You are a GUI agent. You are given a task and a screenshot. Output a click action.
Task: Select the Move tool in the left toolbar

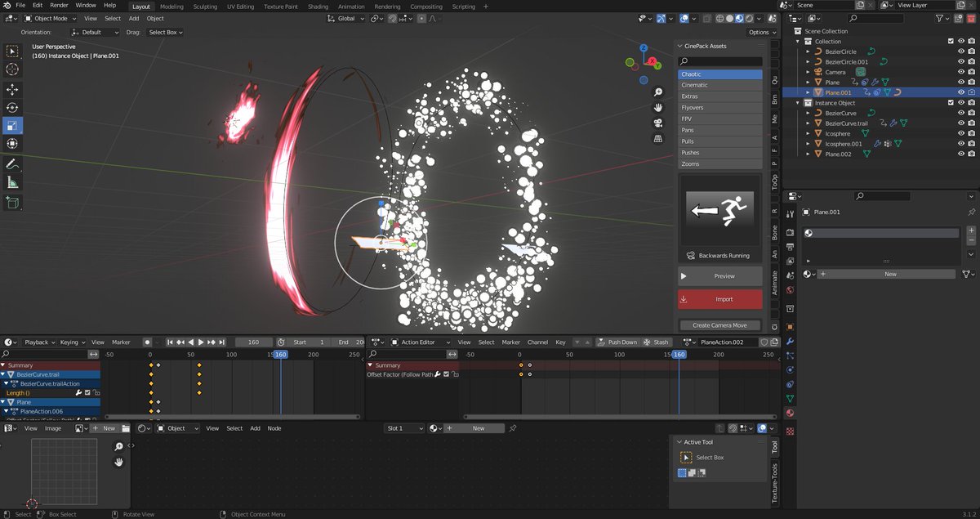click(12, 90)
